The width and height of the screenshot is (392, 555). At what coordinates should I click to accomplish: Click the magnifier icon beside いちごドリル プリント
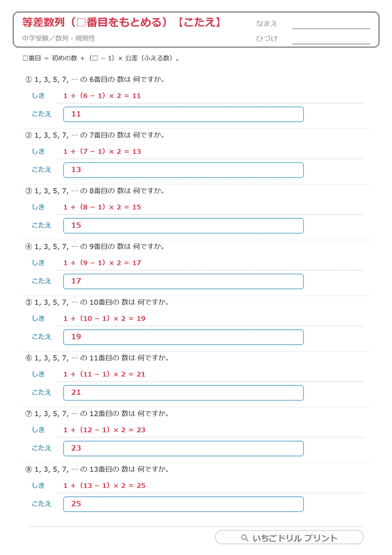pos(245,538)
